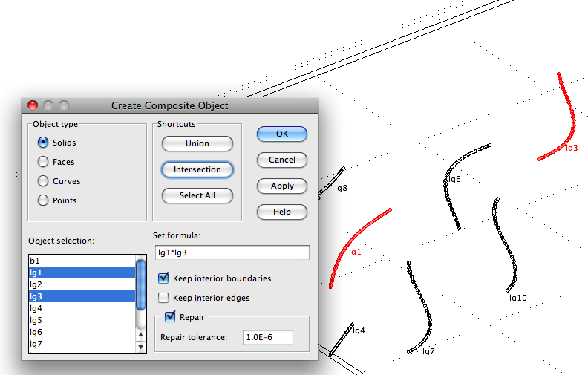The width and height of the screenshot is (588, 375).
Task: Confirm dialog with OK button
Action: click(x=281, y=134)
